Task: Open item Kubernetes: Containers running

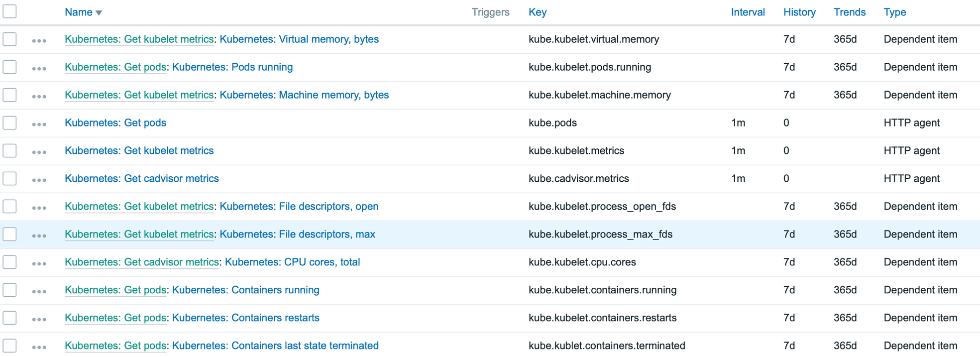Action: [x=246, y=290]
